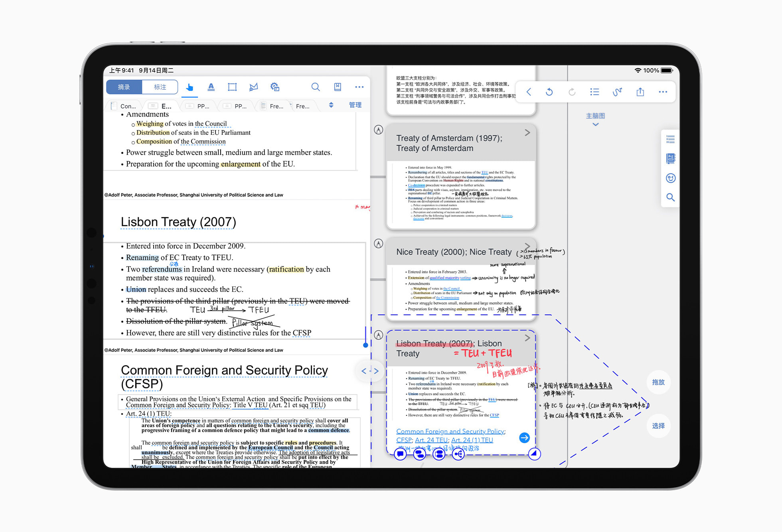The height and width of the screenshot is (532, 782).
Task: Click the undo arrow in mindmap toolbar
Action: coord(549,92)
